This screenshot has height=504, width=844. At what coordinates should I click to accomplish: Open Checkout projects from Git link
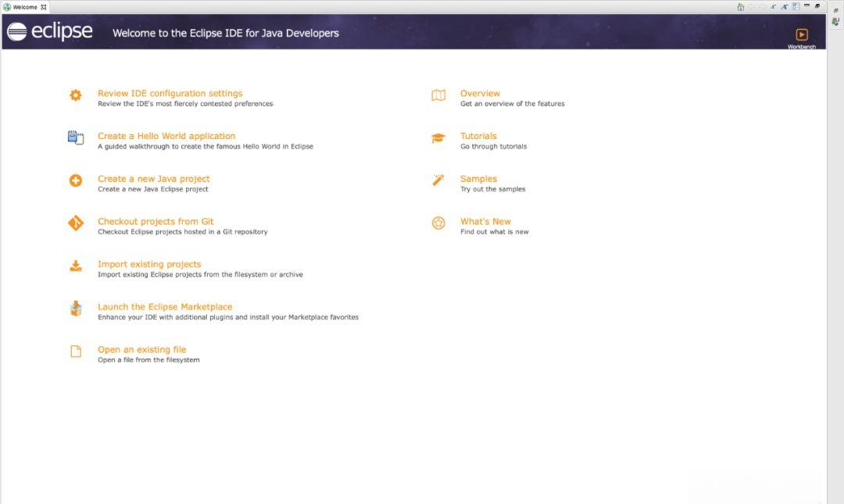[156, 221]
